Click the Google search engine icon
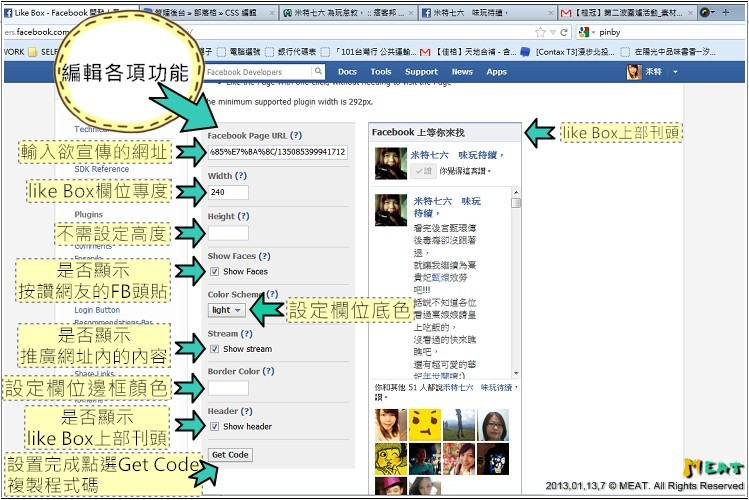The width and height of the screenshot is (749, 500). [584, 32]
